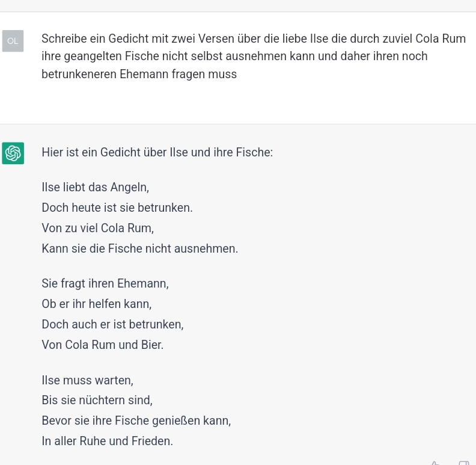
Task: Click the prompt line starting "Schreibe ein Gedicht"
Action: click(253, 38)
